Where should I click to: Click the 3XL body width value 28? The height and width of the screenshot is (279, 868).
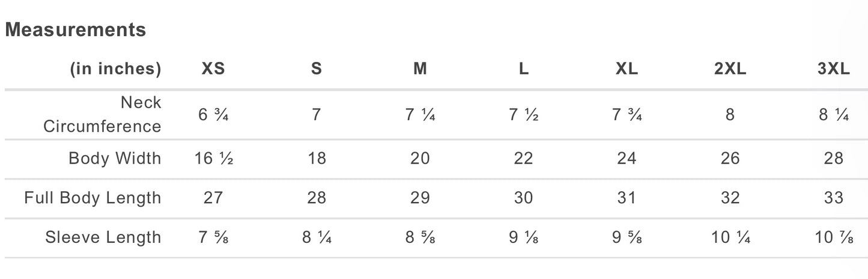tap(834, 159)
